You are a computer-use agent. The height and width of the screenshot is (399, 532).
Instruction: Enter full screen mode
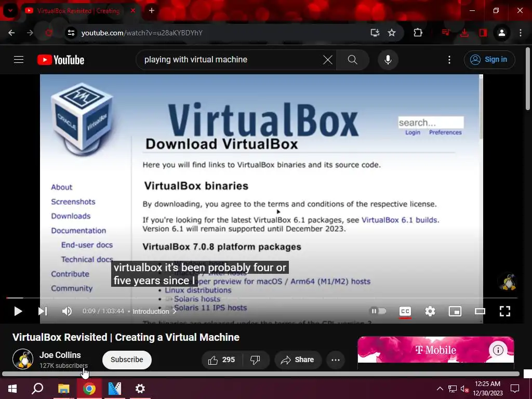[x=505, y=311]
